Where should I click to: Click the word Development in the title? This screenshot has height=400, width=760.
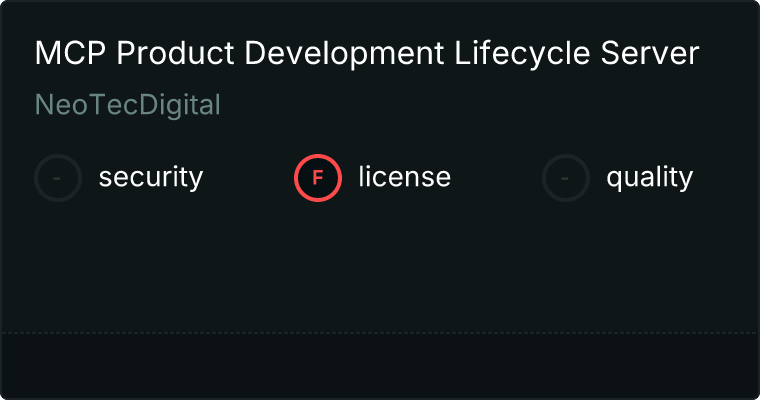[x=344, y=54]
